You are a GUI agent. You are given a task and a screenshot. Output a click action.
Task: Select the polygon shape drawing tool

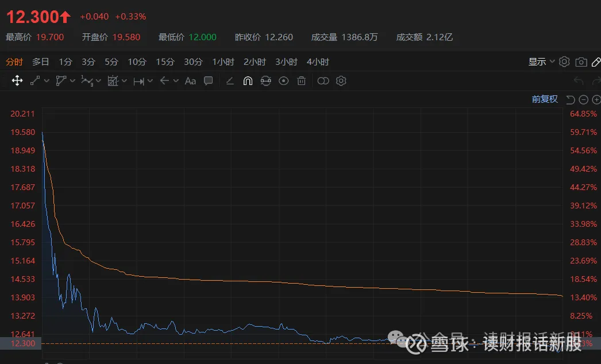[61, 81]
